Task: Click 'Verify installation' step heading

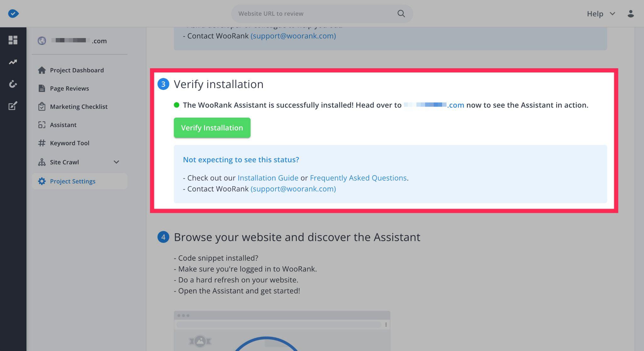Action: 219,84
